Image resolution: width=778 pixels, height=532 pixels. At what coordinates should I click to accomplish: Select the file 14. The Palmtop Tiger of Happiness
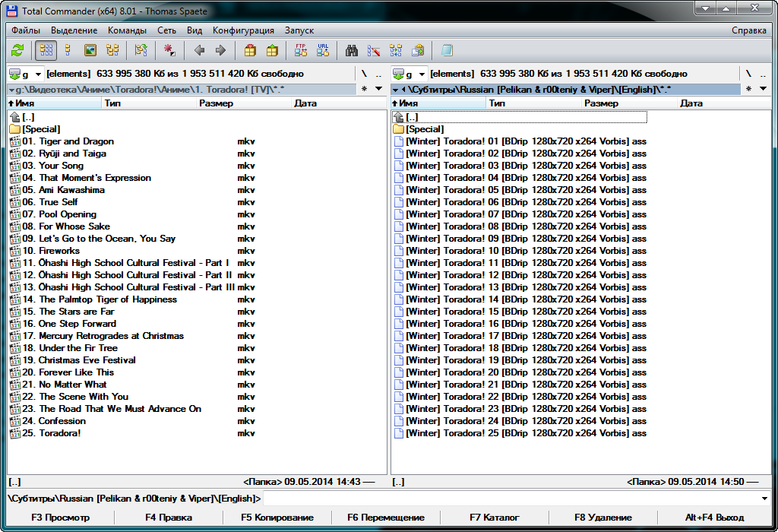pos(108,299)
